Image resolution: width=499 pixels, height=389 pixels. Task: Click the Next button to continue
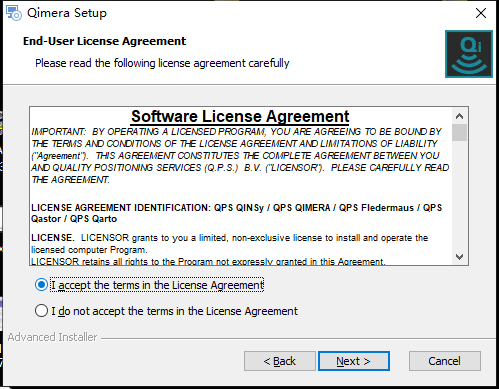point(354,361)
